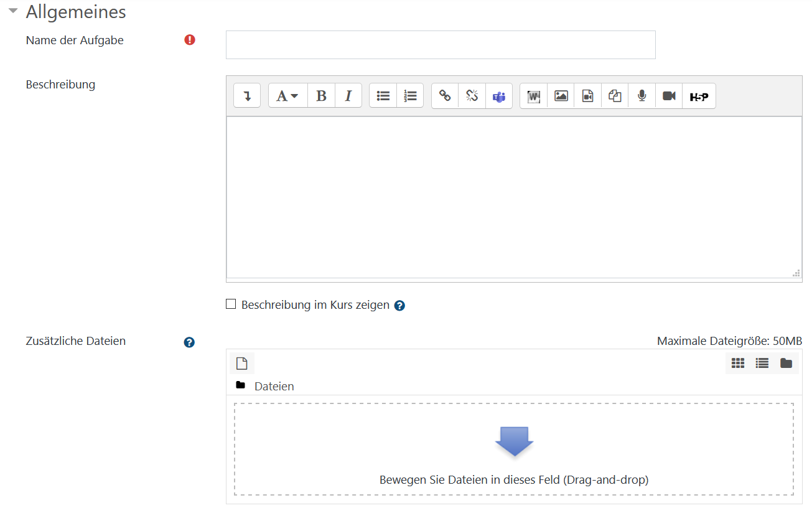Screen dimensions: 812x513
Task: Click the insert link icon
Action: point(445,96)
